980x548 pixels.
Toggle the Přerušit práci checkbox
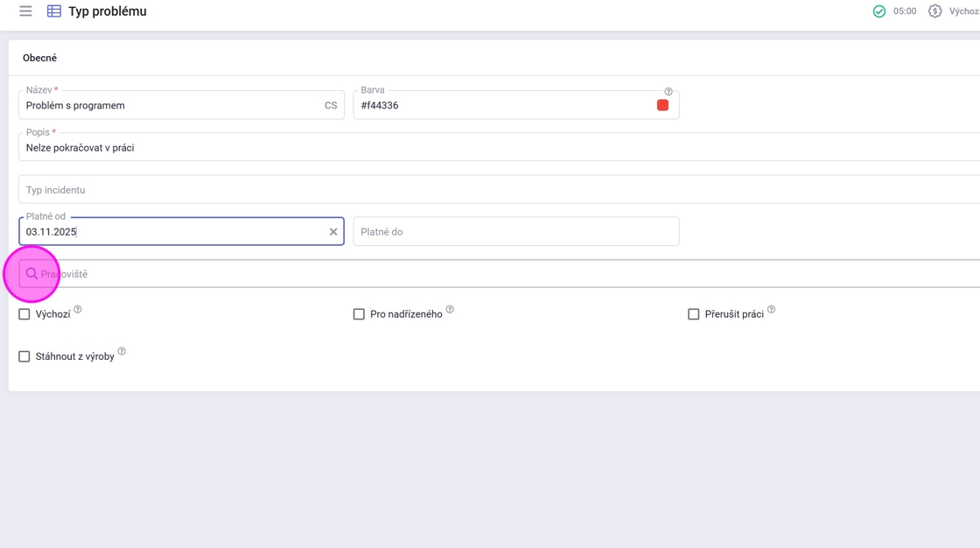pyautogui.click(x=694, y=314)
